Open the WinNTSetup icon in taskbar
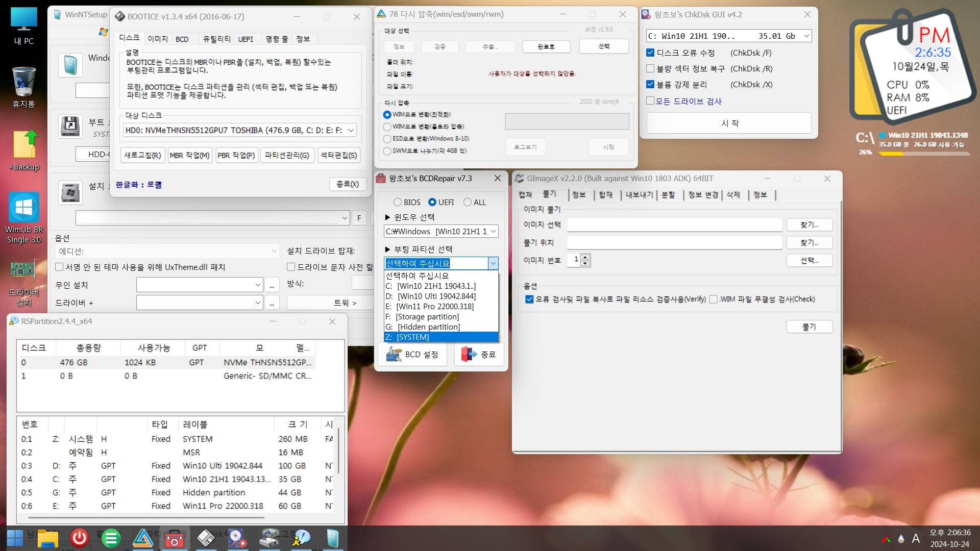This screenshot has width=980, height=551. 332,538
